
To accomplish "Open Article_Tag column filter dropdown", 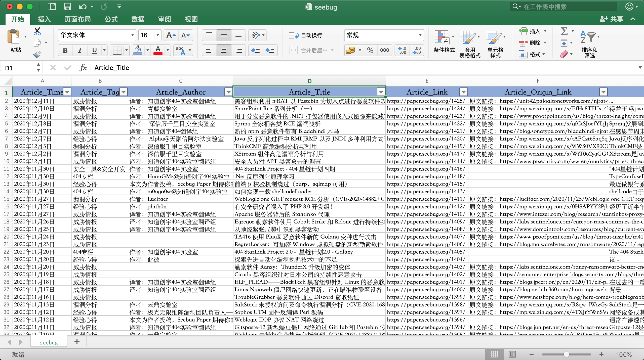I will point(124,92).
